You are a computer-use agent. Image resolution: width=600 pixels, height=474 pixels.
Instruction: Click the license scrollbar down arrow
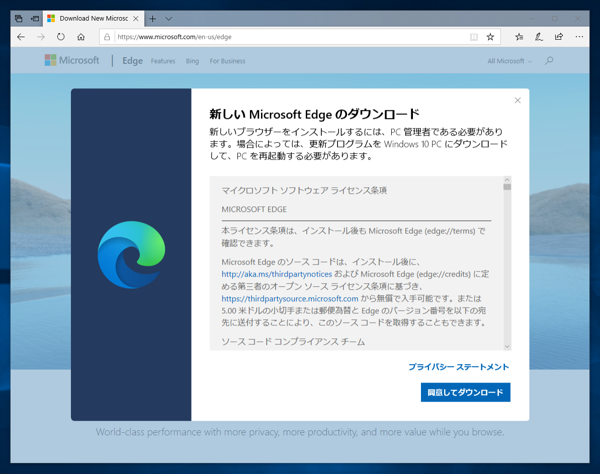pos(507,347)
